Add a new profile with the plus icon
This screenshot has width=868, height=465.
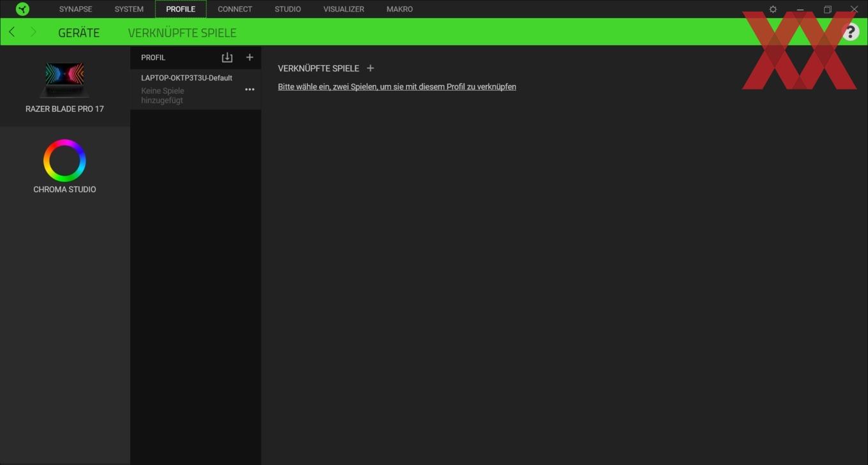click(250, 57)
